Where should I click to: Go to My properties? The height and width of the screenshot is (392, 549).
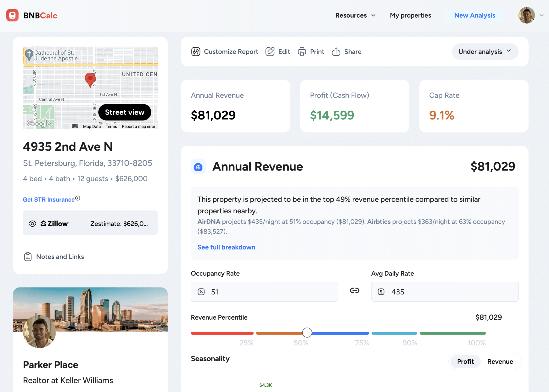(410, 15)
